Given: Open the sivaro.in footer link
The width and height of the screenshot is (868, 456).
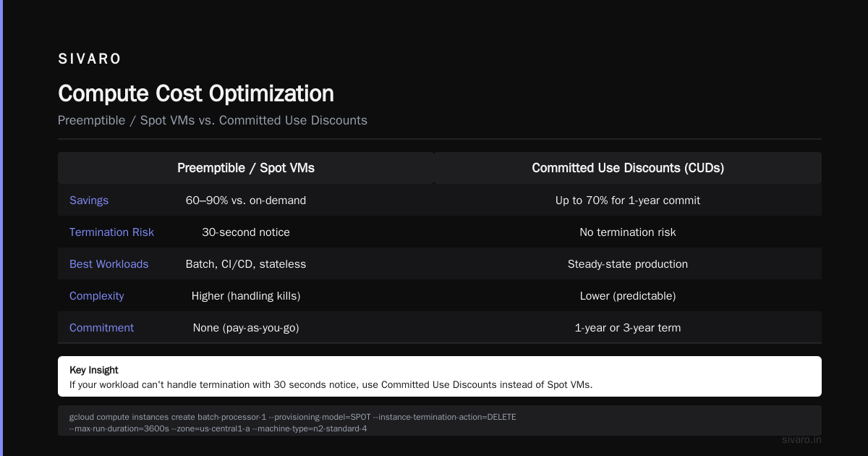Looking at the screenshot, I should 801,439.
